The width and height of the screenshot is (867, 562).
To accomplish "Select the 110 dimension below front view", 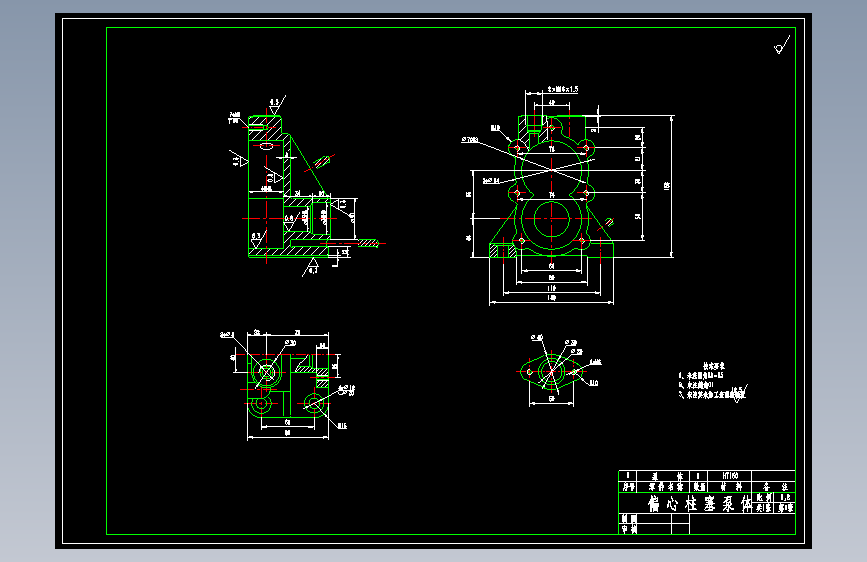I will pos(551,288).
